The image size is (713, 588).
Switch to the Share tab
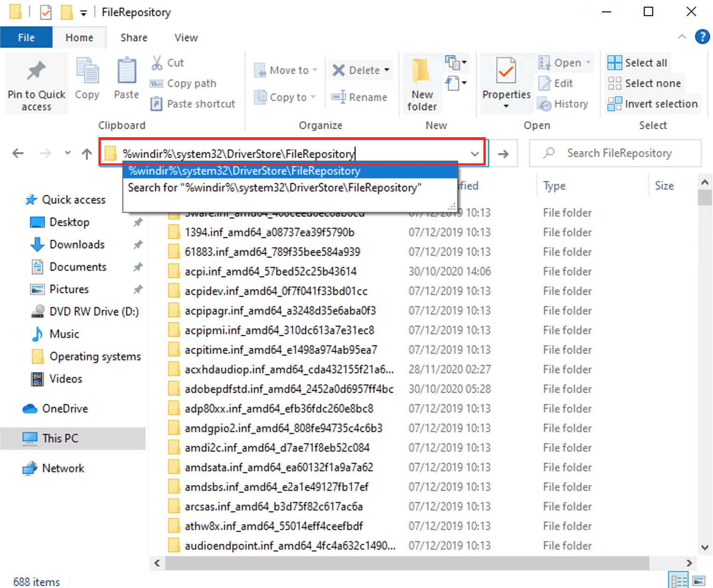[x=133, y=37]
